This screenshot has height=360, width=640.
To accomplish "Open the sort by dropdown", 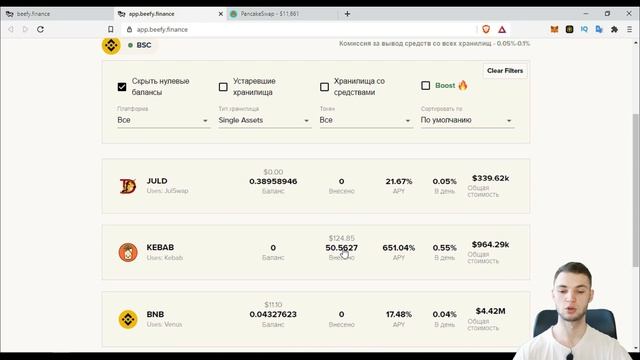I will click(x=467, y=120).
